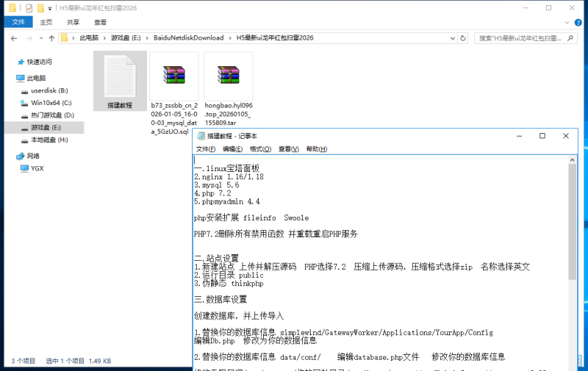Click the '三.数据库设置' heading line
This screenshot has height=371, width=588.
click(x=220, y=300)
